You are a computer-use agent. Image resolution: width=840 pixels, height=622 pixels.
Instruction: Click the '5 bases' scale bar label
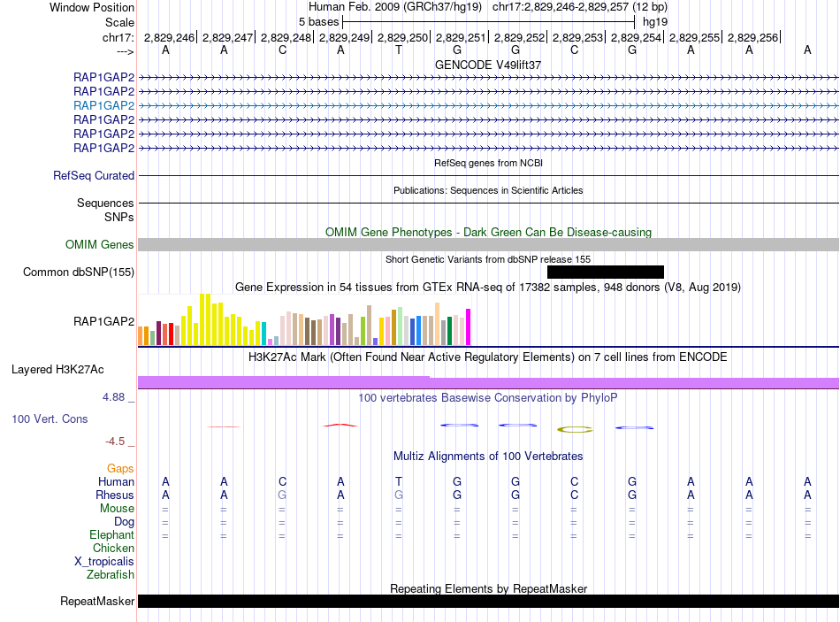[318, 22]
